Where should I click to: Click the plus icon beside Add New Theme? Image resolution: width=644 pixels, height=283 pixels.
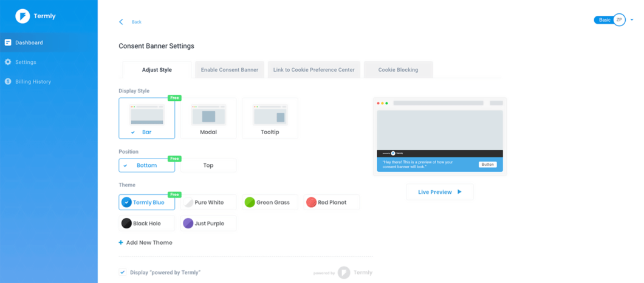coord(121,242)
